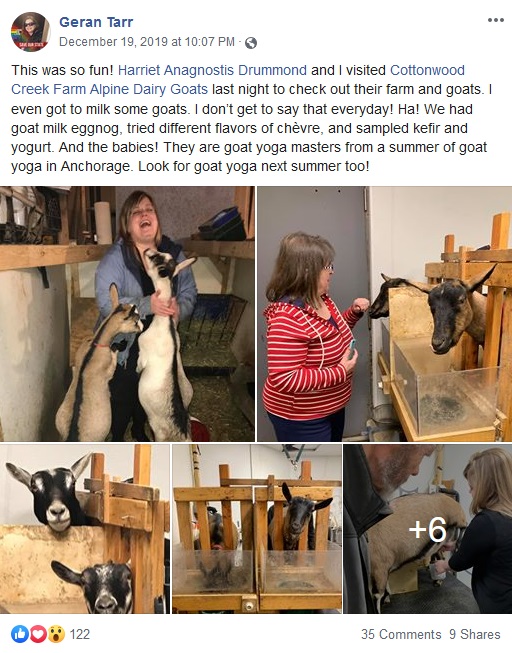Click the post text paragraph about goat yoga
The width and height of the screenshot is (512, 653).
point(252,118)
